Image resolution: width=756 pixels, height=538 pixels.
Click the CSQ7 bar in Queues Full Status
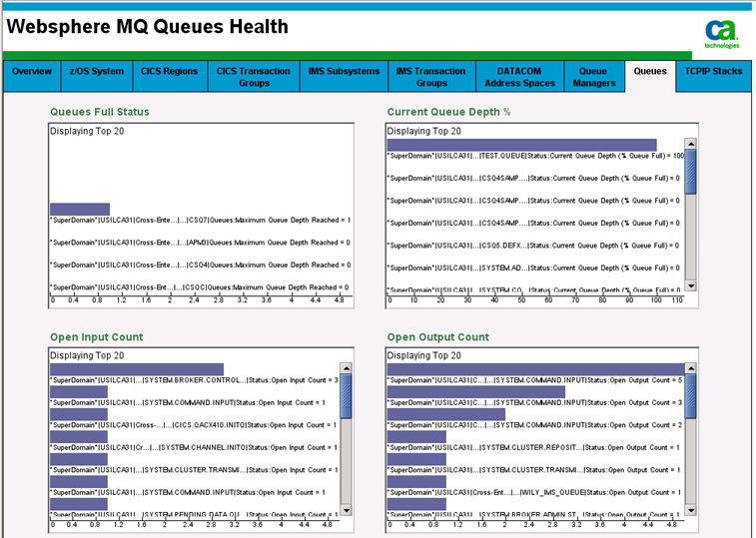(x=80, y=209)
